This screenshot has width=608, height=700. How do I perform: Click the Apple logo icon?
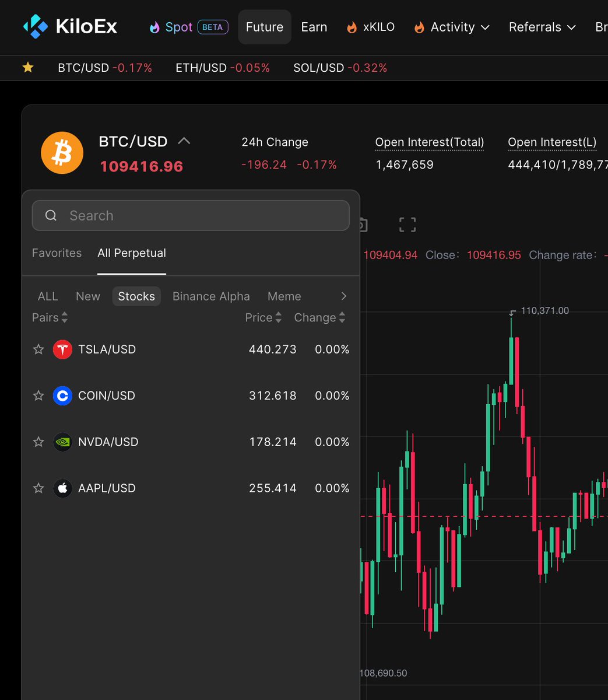62,488
